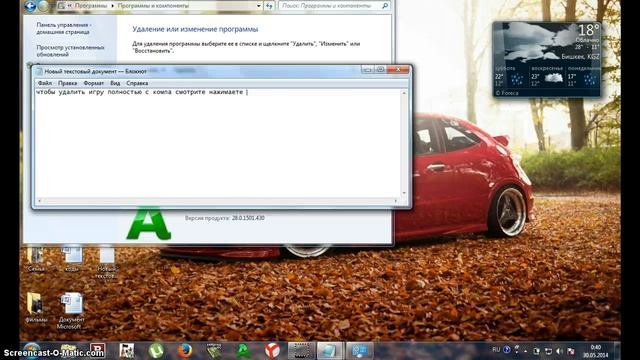
Task: Click the speaker volume tray icon
Action: tap(560, 351)
